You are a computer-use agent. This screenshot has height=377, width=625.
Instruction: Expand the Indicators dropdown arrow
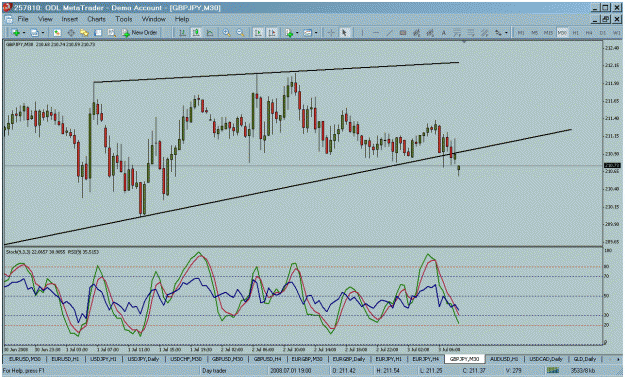(x=297, y=33)
